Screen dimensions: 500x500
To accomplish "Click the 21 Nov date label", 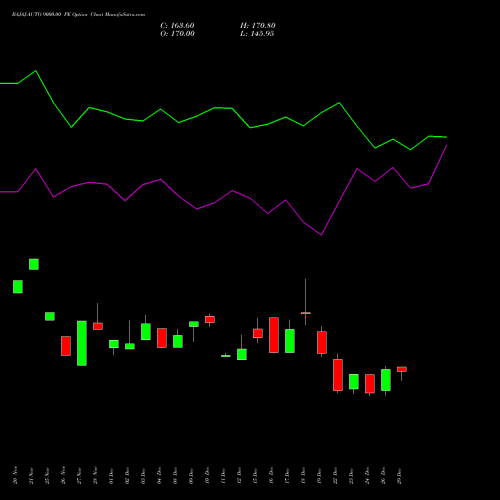I will [x=31, y=476].
